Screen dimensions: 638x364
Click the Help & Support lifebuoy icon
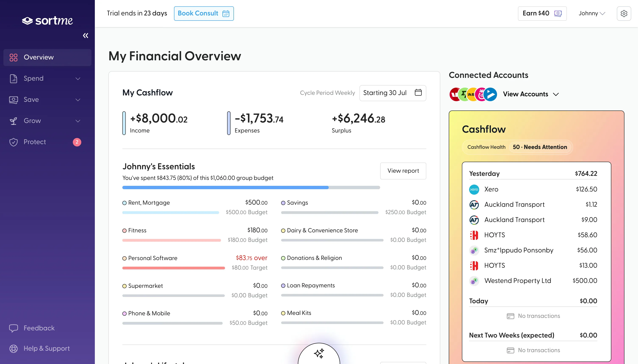[14, 348]
